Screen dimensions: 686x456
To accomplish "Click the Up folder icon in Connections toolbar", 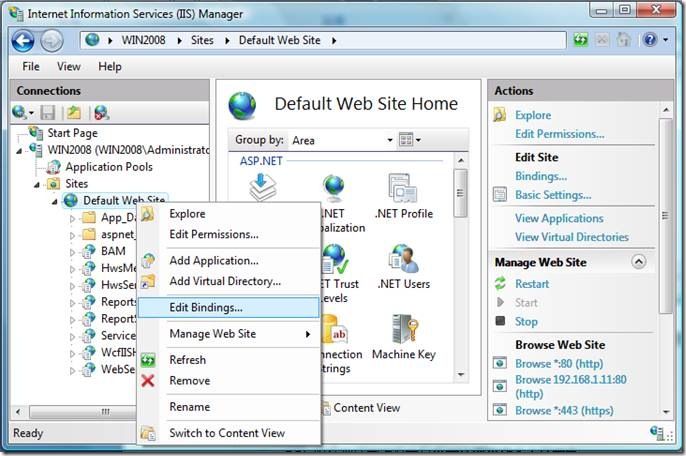I will pos(74,112).
